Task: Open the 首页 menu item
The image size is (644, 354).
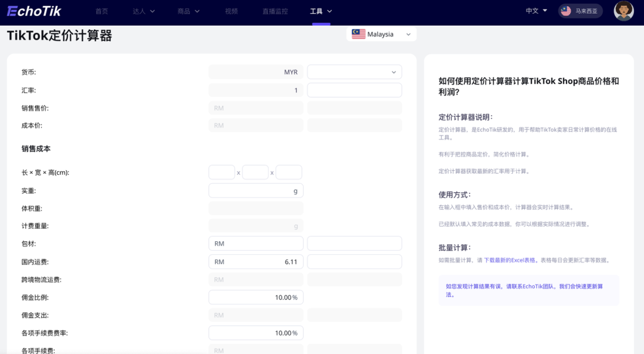Action: coord(101,11)
